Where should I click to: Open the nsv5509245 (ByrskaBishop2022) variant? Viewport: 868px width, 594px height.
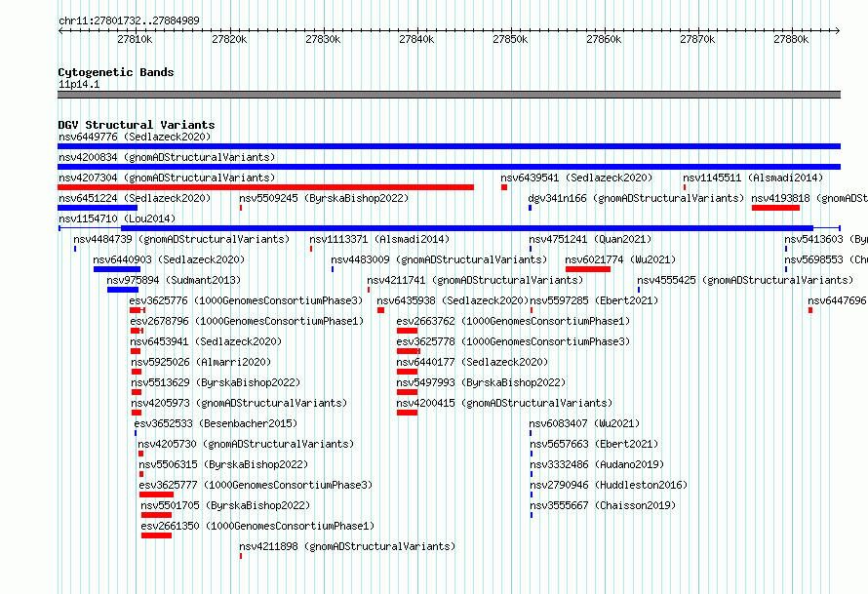(324, 198)
